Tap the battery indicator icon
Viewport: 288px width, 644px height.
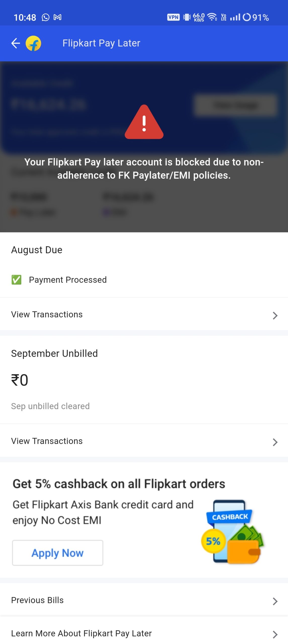tap(247, 17)
